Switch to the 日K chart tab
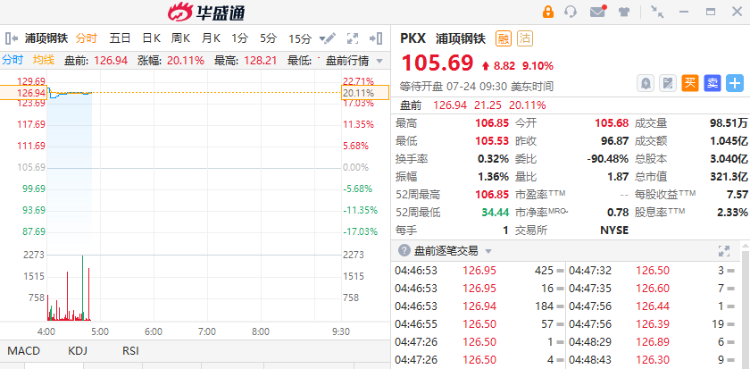750x369 pixels. pos(151,38)
